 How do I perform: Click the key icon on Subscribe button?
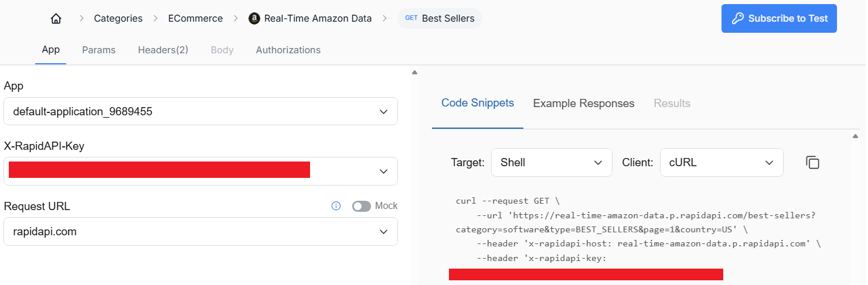click(738, 19)
